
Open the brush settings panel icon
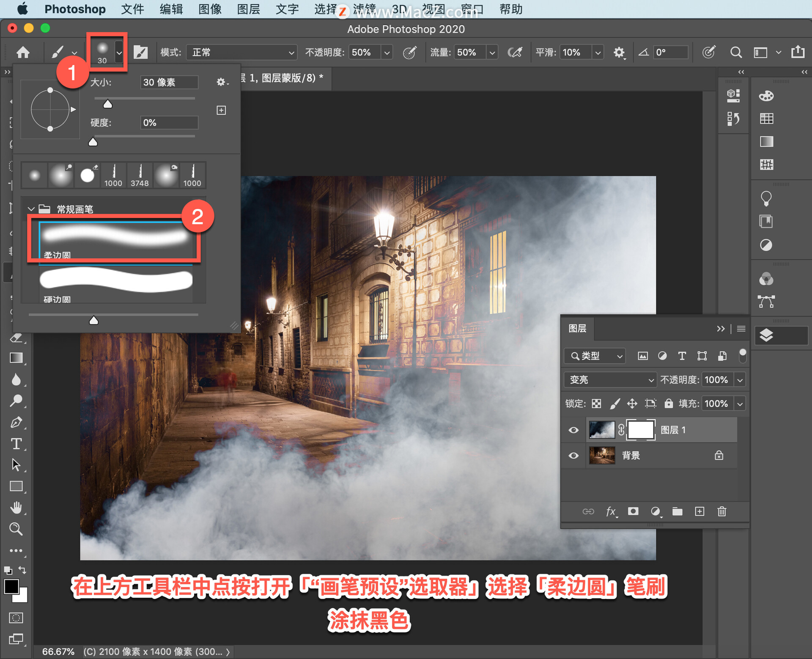point(140,52)
